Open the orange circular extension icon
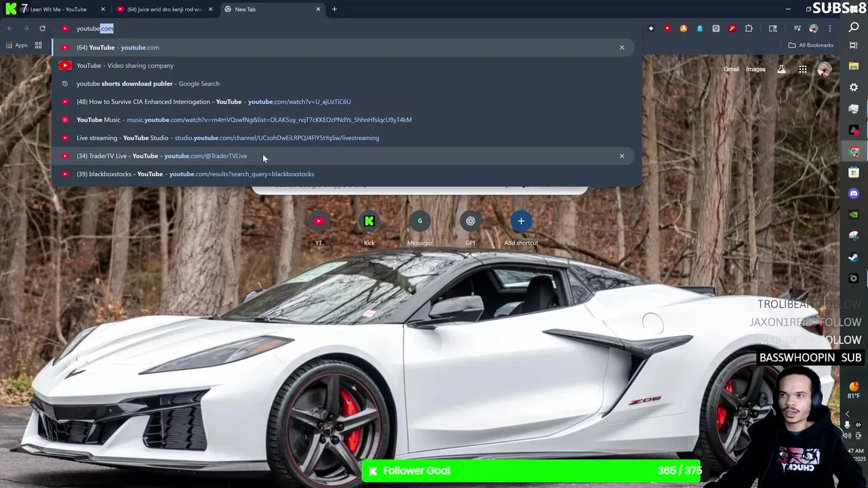The width and height of the screenshot is (868, 488). (x=684, y=28)
